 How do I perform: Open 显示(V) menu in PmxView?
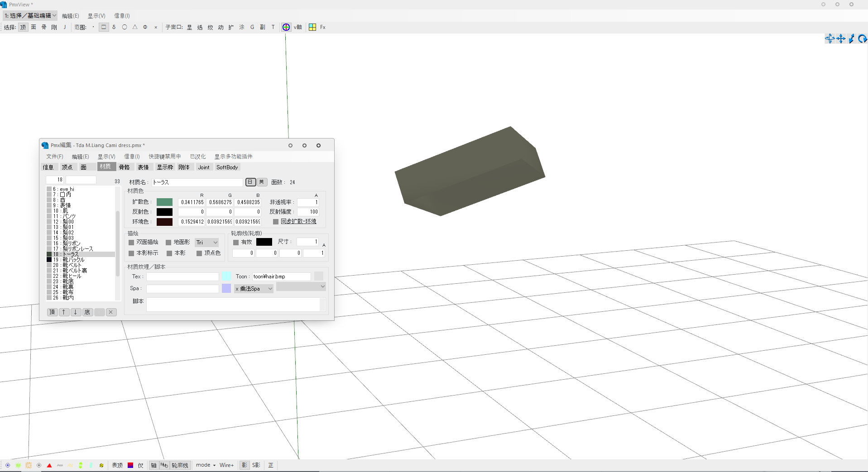click(96, 16)
